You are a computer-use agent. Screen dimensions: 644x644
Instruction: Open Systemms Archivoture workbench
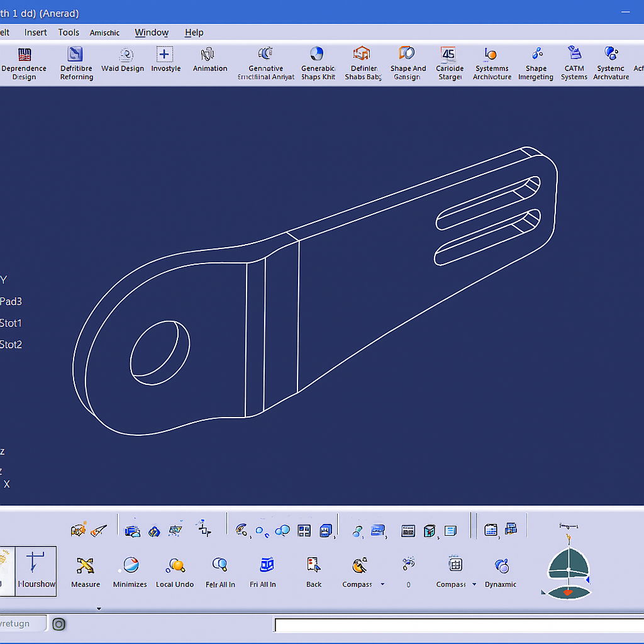point(491,54)
